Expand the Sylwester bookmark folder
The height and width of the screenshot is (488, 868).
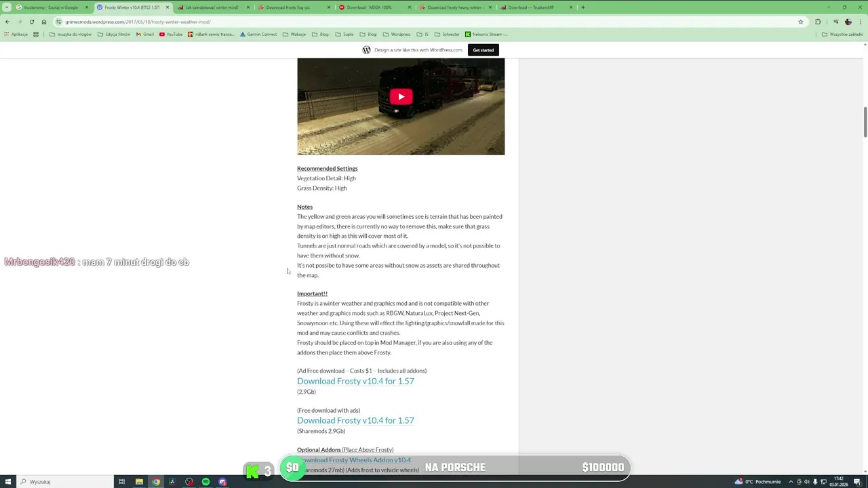point(447,34)
